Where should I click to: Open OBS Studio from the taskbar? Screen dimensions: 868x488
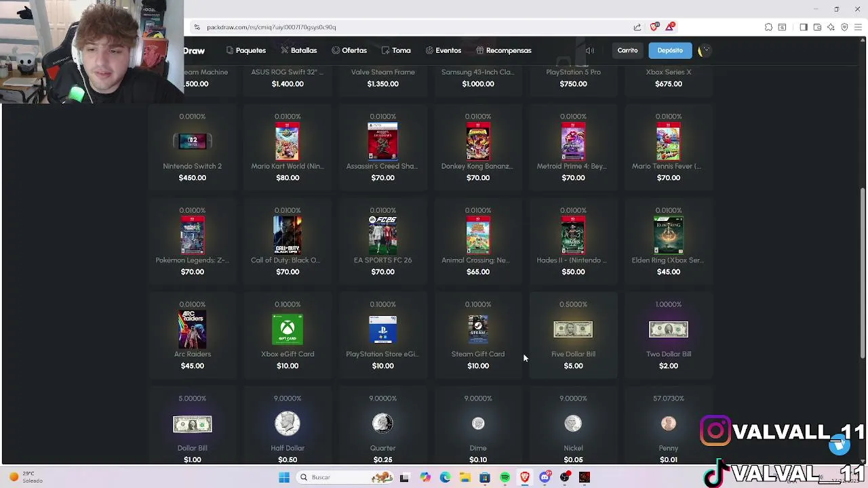click(x=564, y=477)
